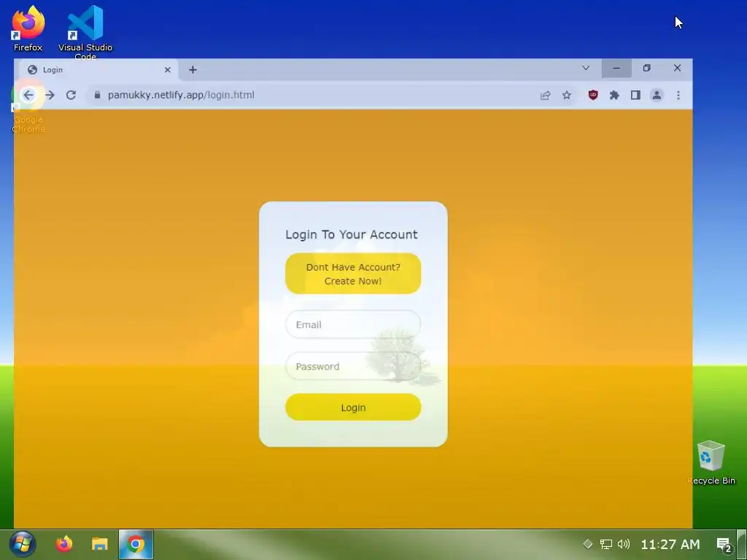Screen dimensions: 747x560
Task: Close the Chrome window
Action: pos(677,68)
